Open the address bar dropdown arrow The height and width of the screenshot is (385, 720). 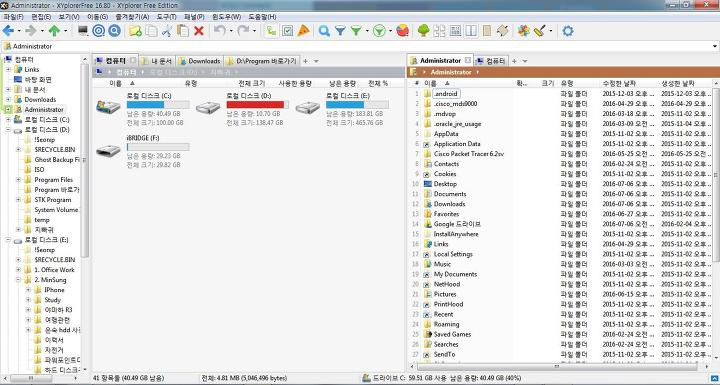coord(715,46)
